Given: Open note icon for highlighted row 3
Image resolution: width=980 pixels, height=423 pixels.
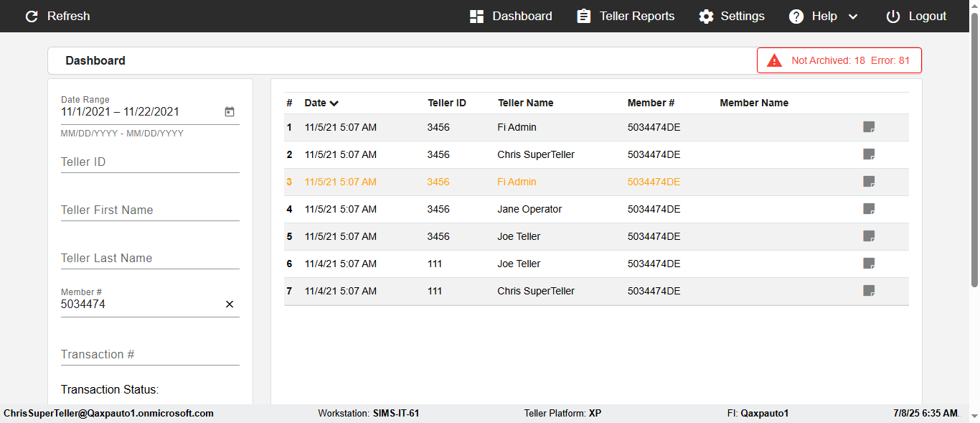Looking at the screenshot, I should (x=869, y=182).
